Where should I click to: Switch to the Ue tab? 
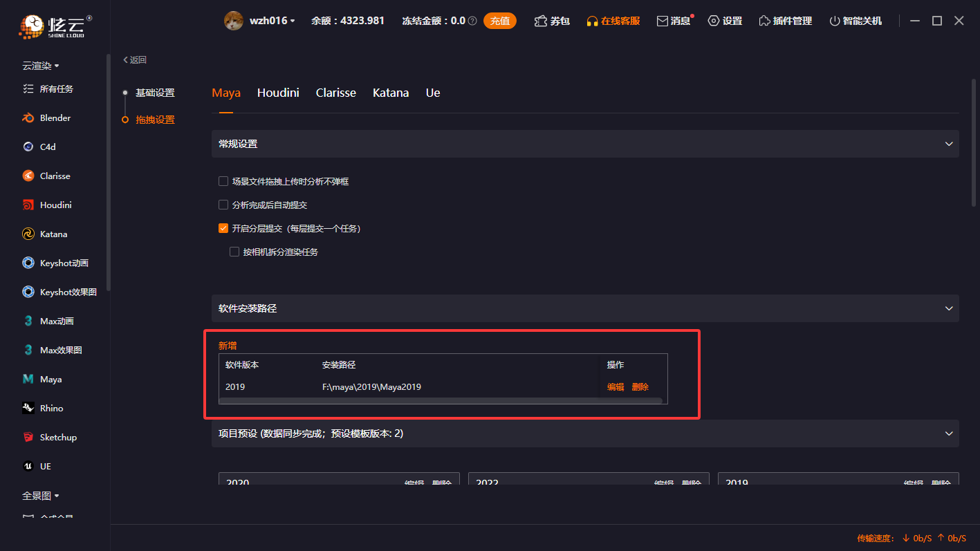click(433, 93)
